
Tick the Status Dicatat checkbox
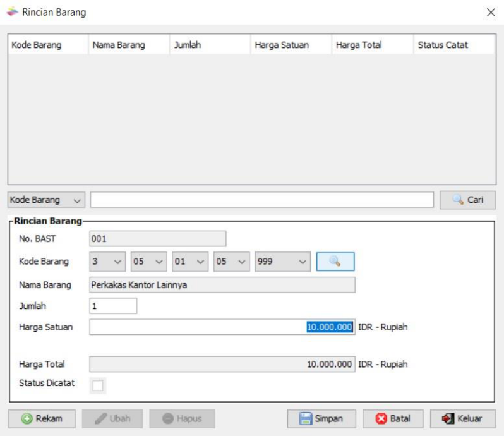coord(98,384)
